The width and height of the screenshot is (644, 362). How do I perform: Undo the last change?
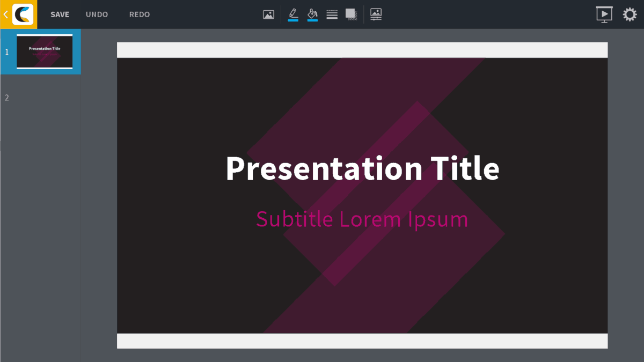(x=96, y=14)
